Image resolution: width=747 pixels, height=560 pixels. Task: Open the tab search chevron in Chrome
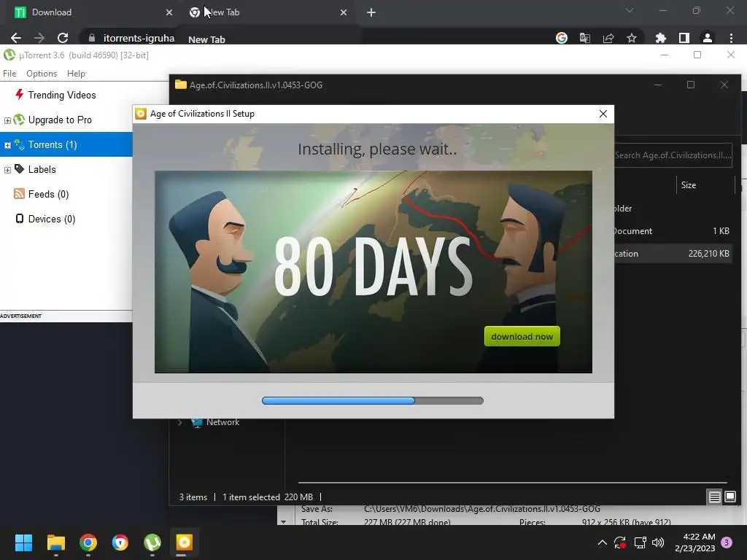pos(630,10)
